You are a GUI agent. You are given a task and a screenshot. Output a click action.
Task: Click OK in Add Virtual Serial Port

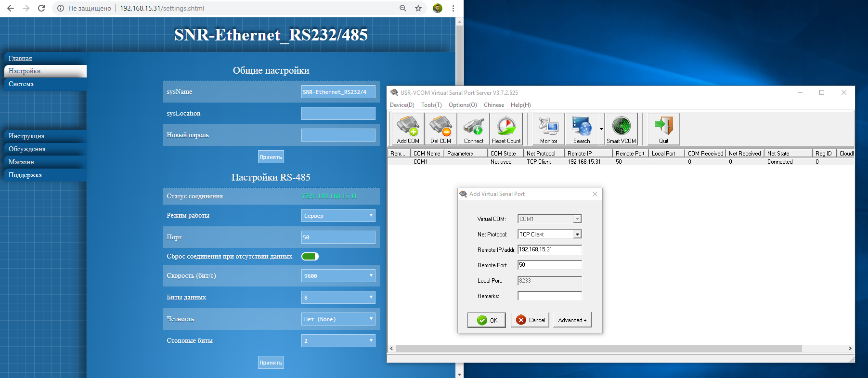pyautogui.click(x=487, y=320)
